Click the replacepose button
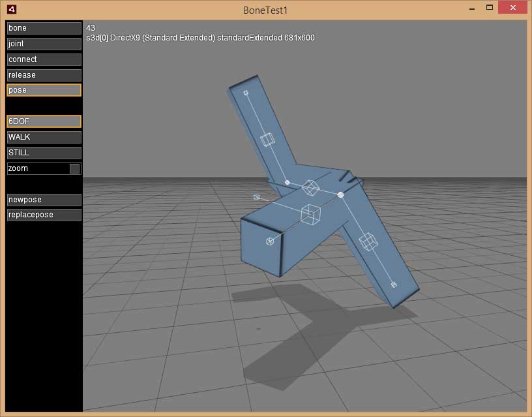 pos(44,215)
